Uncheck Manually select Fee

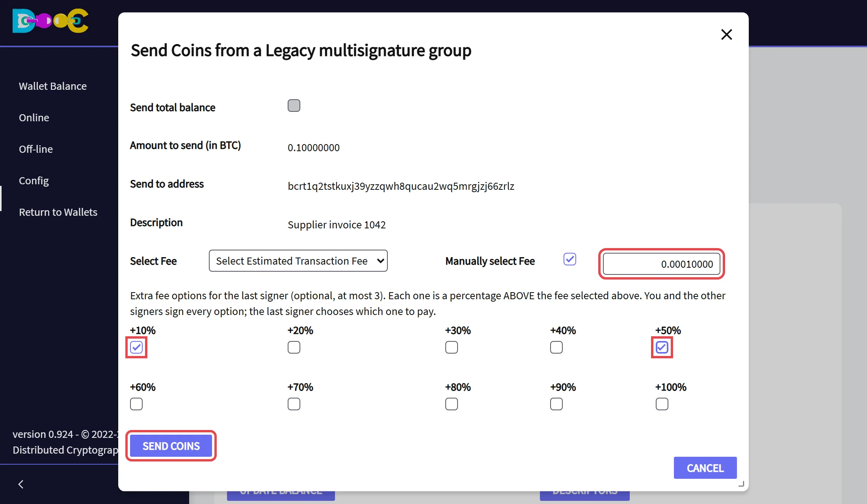pyautogui.click(x=570, y=259)
